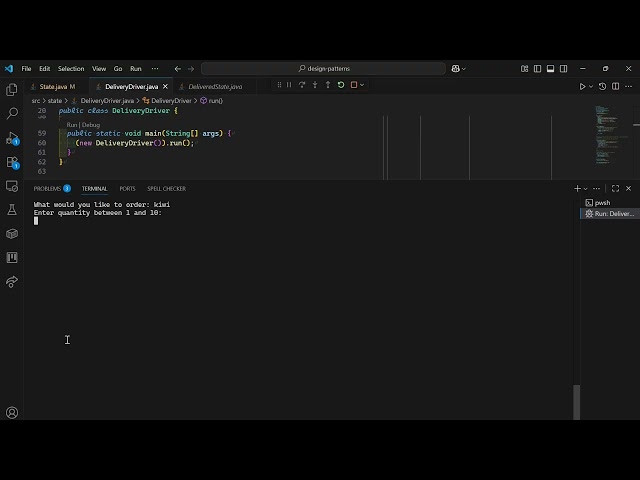Maximize the terminal panel size
The height and width of the screenshot is (480, 640).
(616, 189)
